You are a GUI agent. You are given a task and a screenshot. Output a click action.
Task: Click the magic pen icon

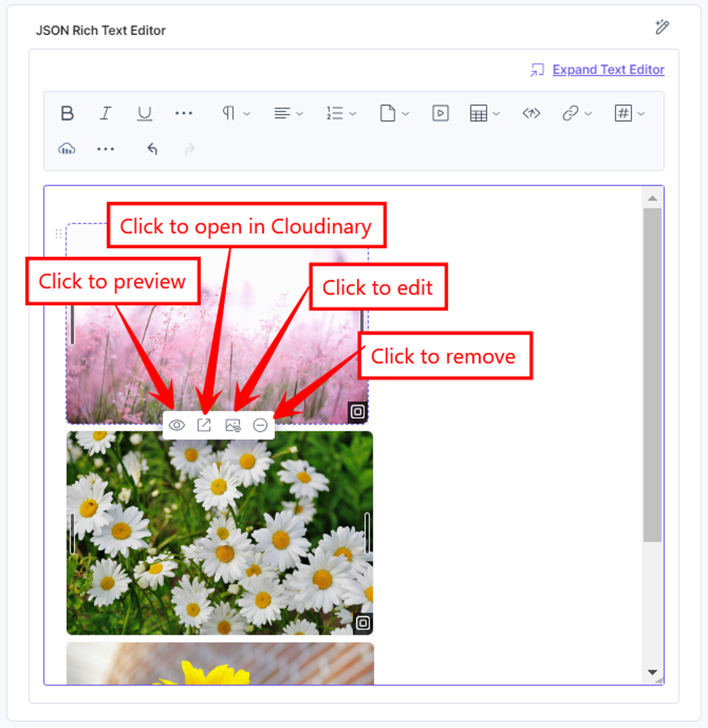pos(662,27)
